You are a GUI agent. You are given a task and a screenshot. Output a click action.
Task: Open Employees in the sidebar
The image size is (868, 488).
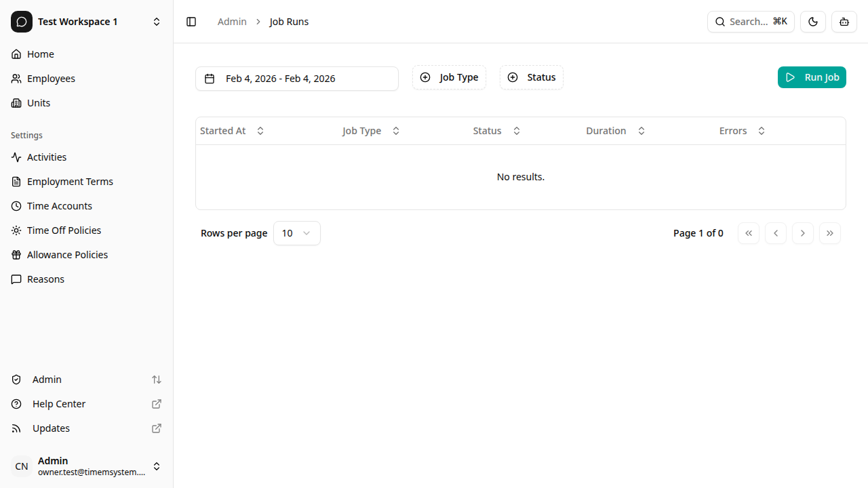coord(51,79)
